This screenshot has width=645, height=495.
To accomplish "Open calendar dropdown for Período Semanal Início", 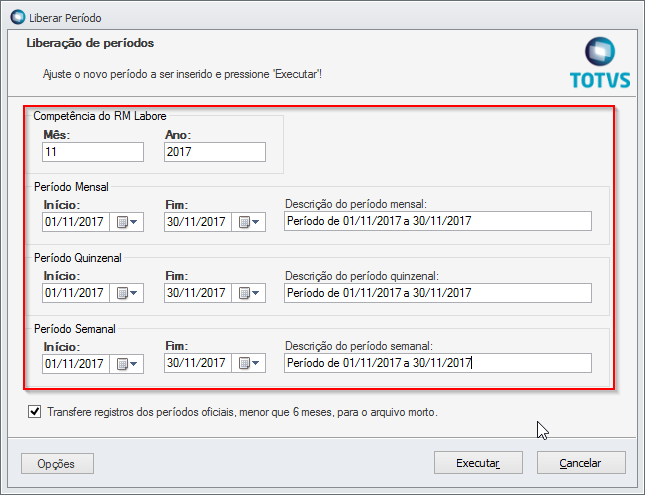I will [127, 364].
